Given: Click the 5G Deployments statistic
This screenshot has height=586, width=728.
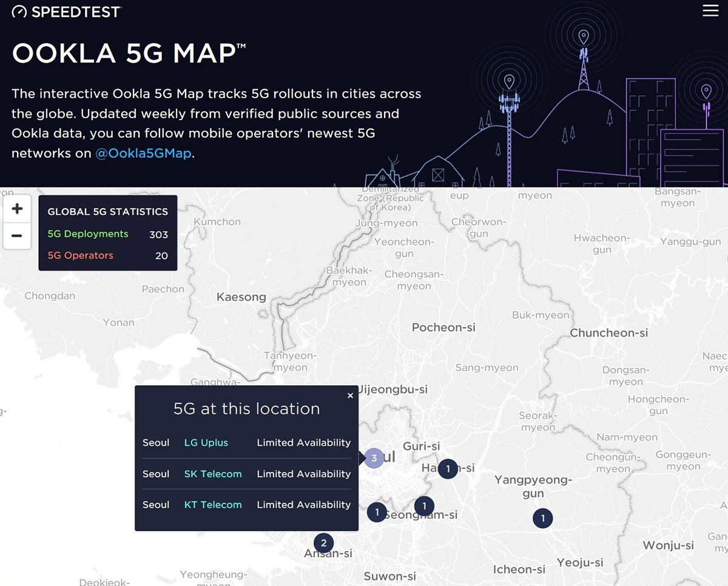Looking at the screenshot, I should click(88, 234).
